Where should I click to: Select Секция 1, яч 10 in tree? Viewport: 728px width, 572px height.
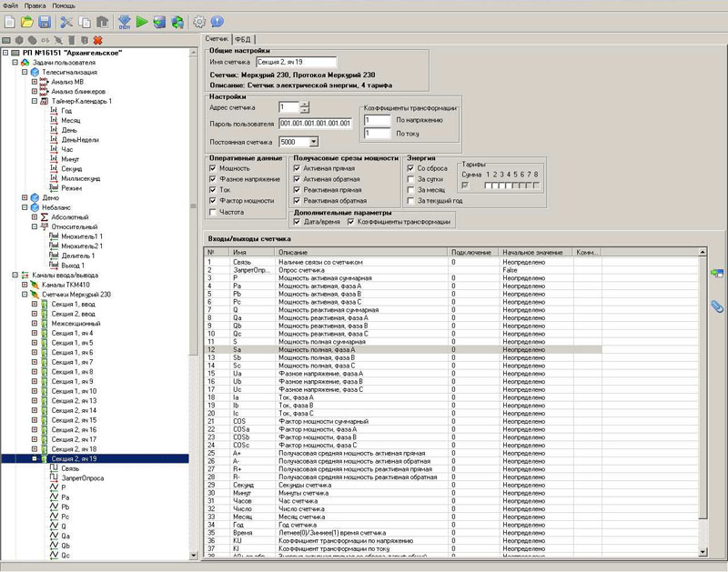pos(74,391)
